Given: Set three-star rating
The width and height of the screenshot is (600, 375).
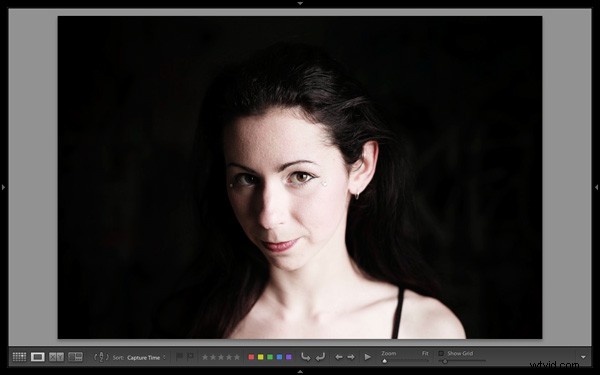Looking at the screenshot, I should [221, 357].
